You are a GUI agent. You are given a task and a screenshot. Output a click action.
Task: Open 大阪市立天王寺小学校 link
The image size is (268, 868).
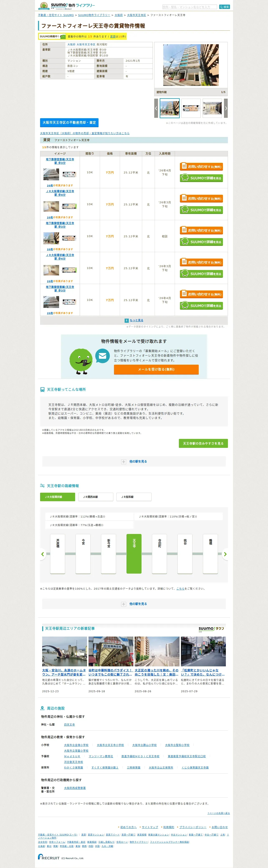click(110, 745)
